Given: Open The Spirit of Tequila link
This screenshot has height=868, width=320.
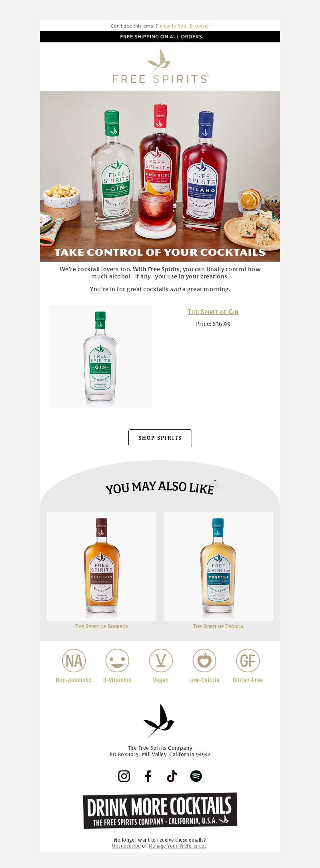Looking at the screenshot, I should pos(218,626).
